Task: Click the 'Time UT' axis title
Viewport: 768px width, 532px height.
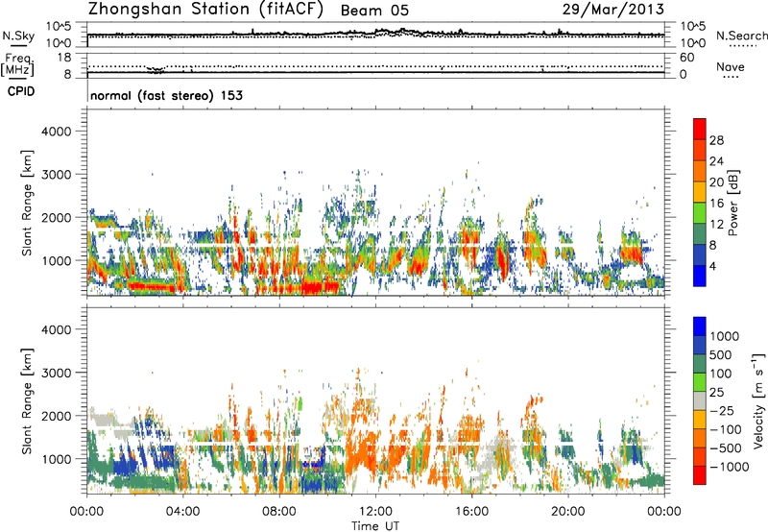Action: (x=375, y=526)
